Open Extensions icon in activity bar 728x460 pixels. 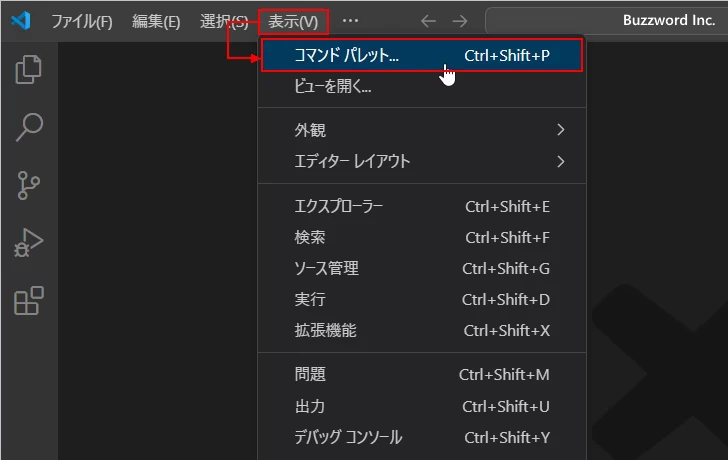coord(29,301)
